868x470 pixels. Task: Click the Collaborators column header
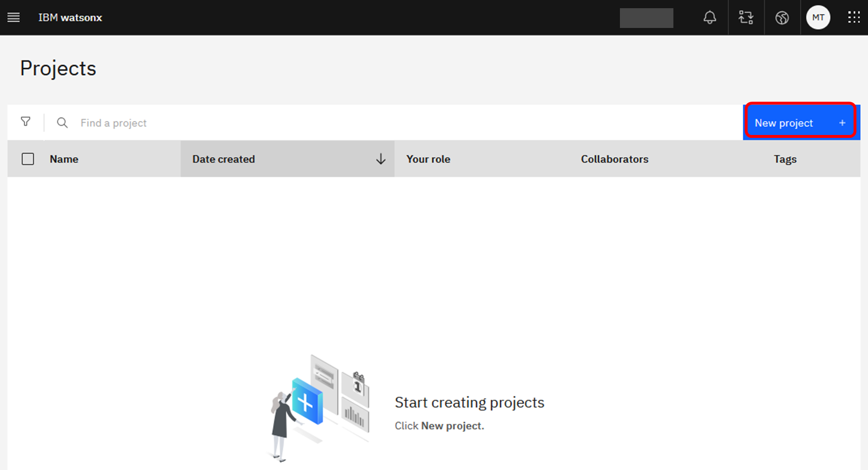click(614, 159)
